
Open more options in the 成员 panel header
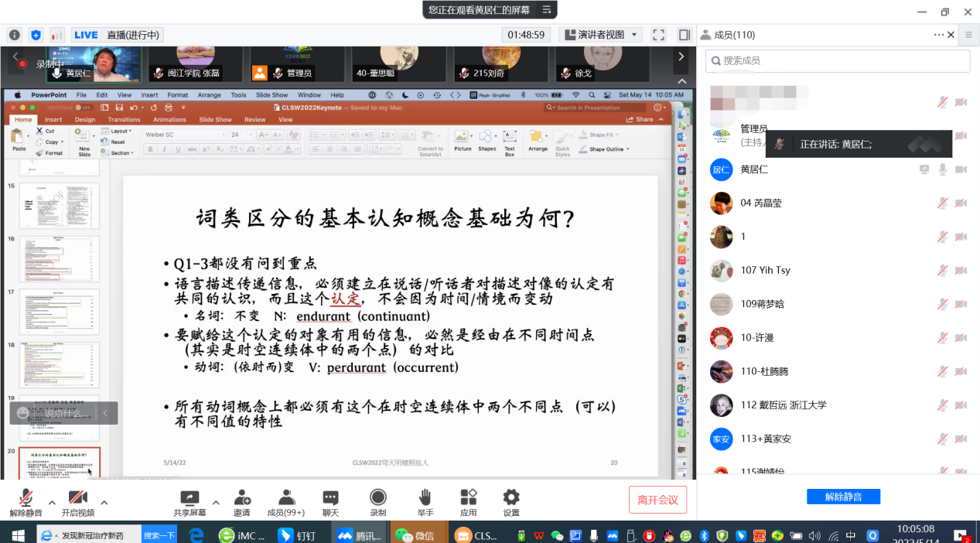[x=939, y=35]
